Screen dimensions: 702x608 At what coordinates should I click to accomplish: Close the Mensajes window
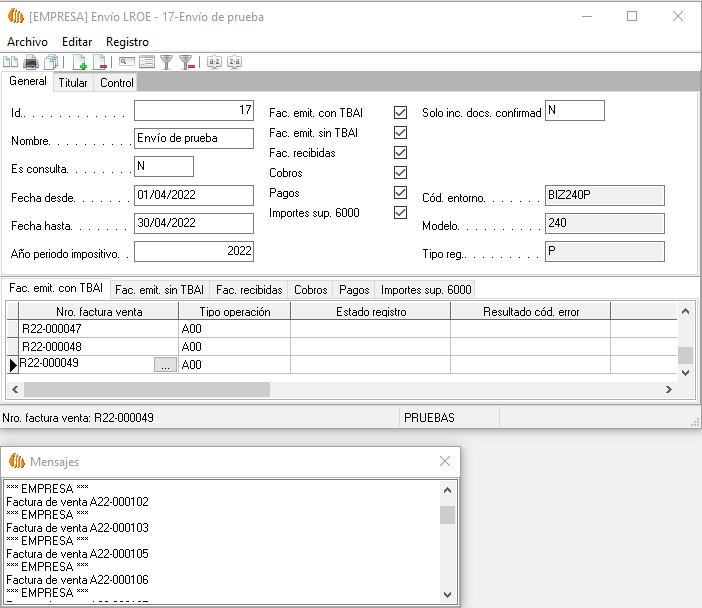point(446,461)
